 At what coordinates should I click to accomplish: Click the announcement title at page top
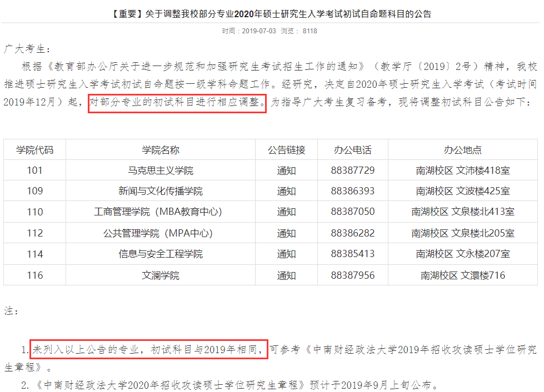coord(271,14)
